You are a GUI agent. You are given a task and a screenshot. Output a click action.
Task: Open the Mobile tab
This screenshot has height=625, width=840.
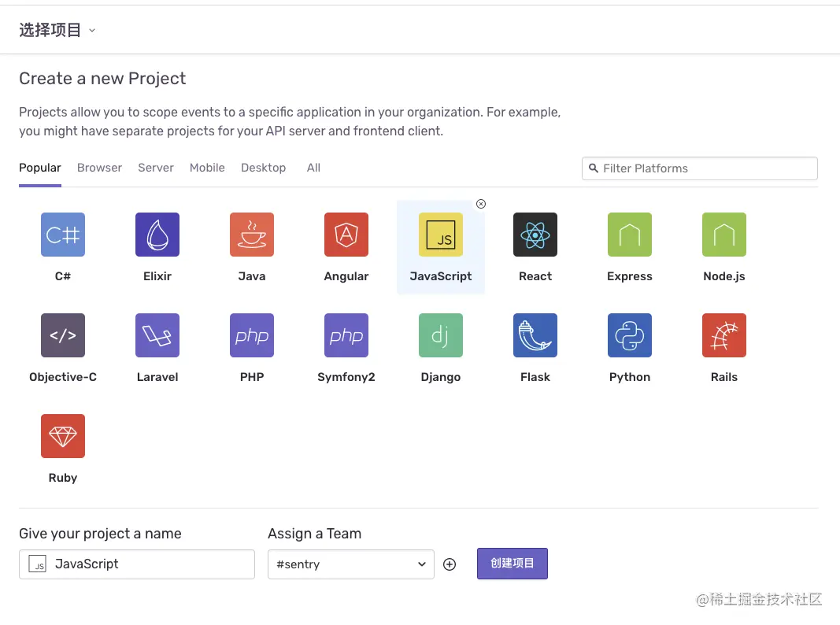click(207, 168)
